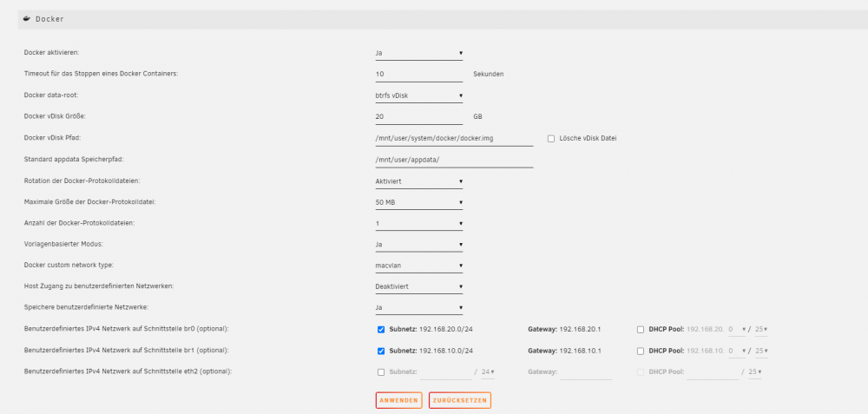Open the eth2 subnet mask '24' dropdown
The width and height of the screenshot is (868, 414).
pos(488,372)
